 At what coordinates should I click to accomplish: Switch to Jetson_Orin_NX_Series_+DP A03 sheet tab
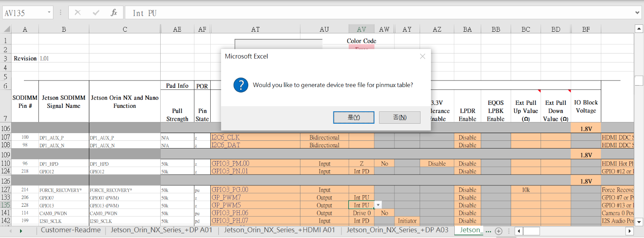(x=397, y=230)
